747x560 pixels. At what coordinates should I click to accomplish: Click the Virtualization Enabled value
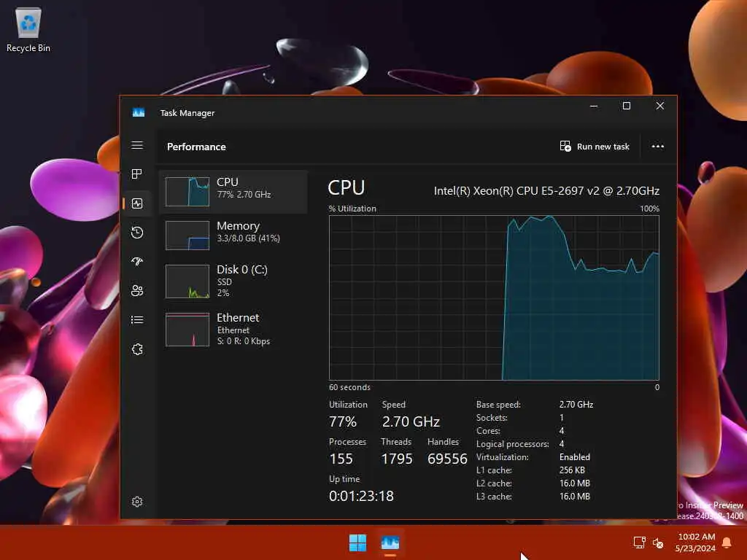pos(575,457)
